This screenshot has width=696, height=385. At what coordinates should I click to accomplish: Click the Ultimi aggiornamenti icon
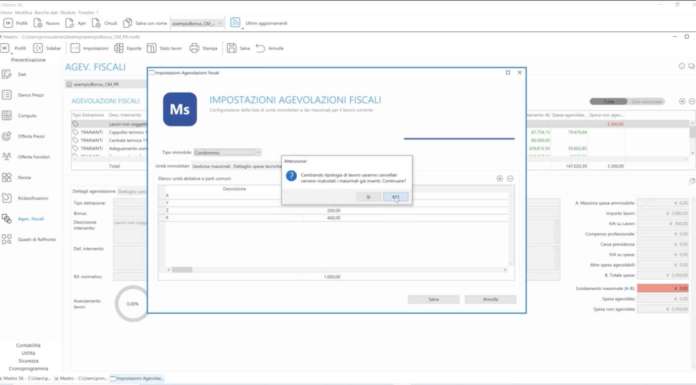point(235,22)
